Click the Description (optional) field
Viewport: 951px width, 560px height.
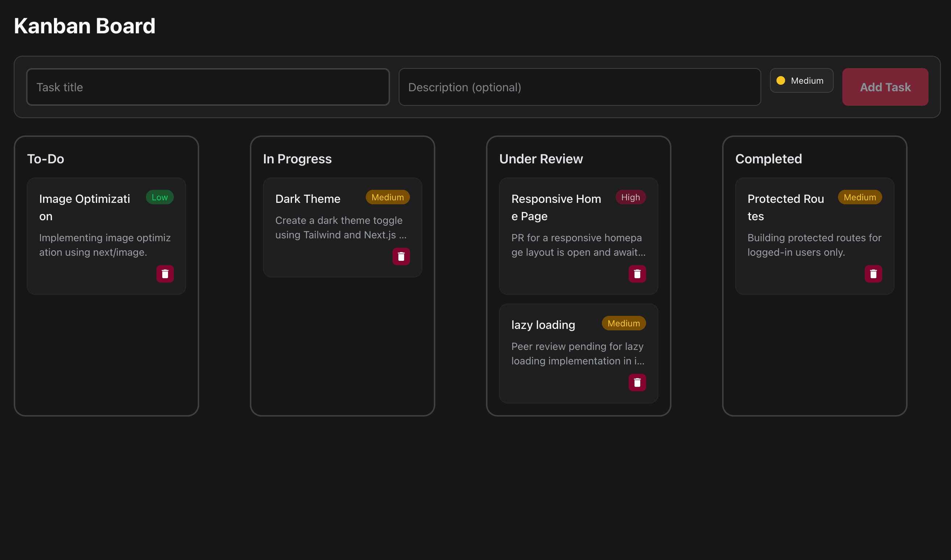(x=579, y=87)
